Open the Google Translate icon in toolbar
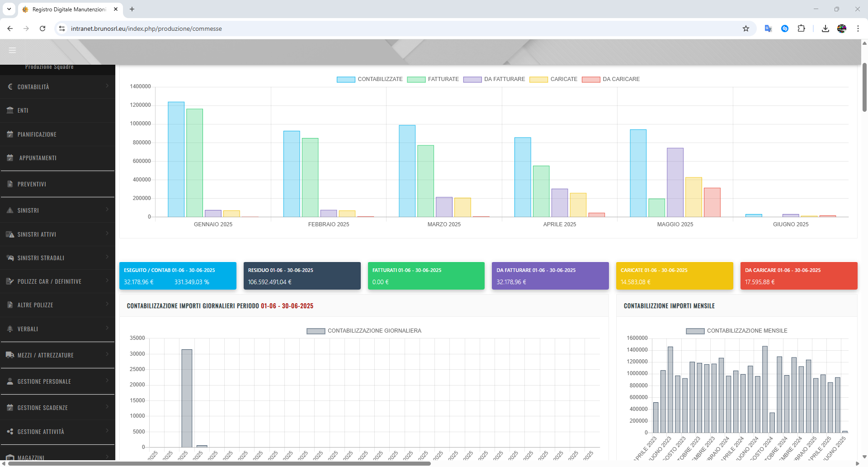This screenshot has width=868, height=467. tap(768, 29)
